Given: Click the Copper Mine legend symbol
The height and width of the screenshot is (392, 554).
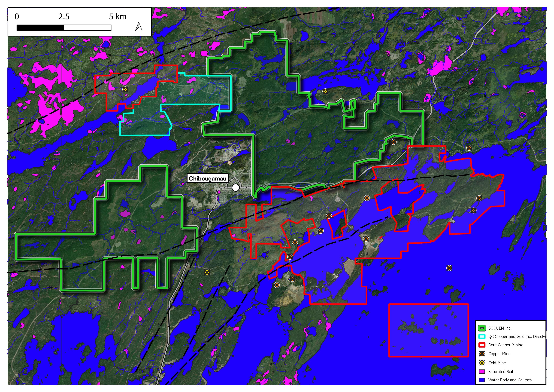Looking at the screenshot, I should (482, 354).
